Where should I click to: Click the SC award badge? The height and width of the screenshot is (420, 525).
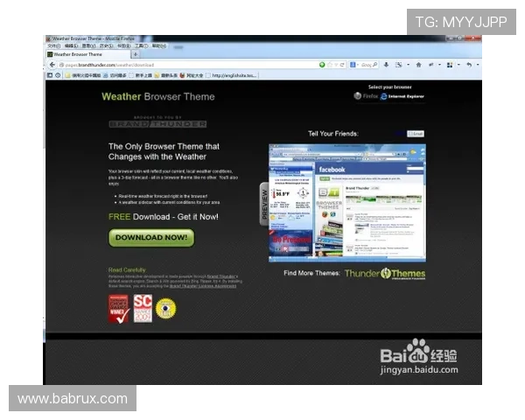142,307
